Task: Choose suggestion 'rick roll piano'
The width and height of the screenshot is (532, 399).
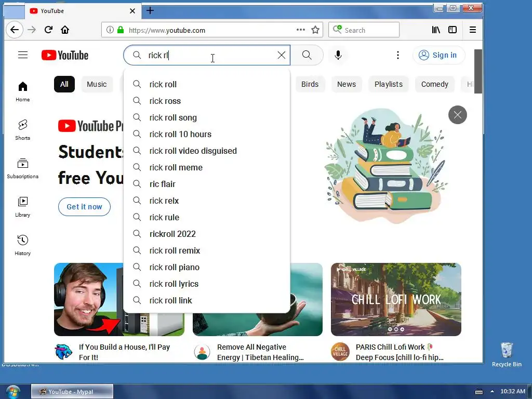Action: pos(207,267)
